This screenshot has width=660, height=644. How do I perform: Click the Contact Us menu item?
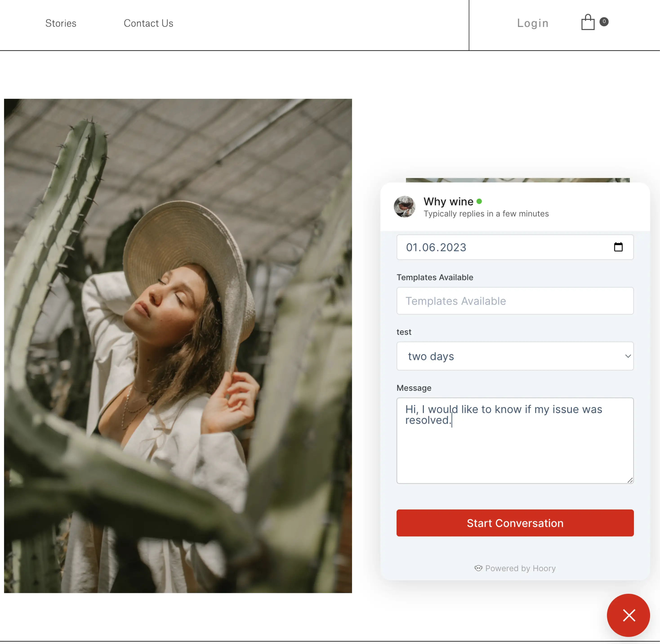tap(149, 23)
